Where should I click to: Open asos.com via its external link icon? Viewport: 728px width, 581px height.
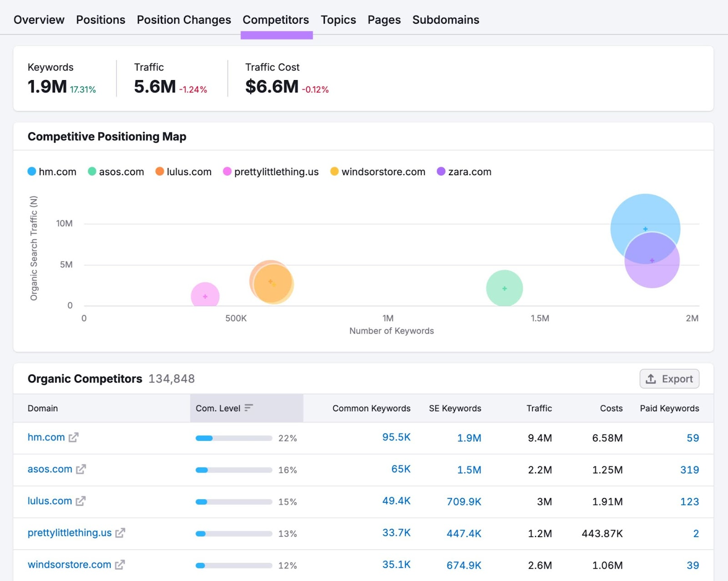[82, 470]
